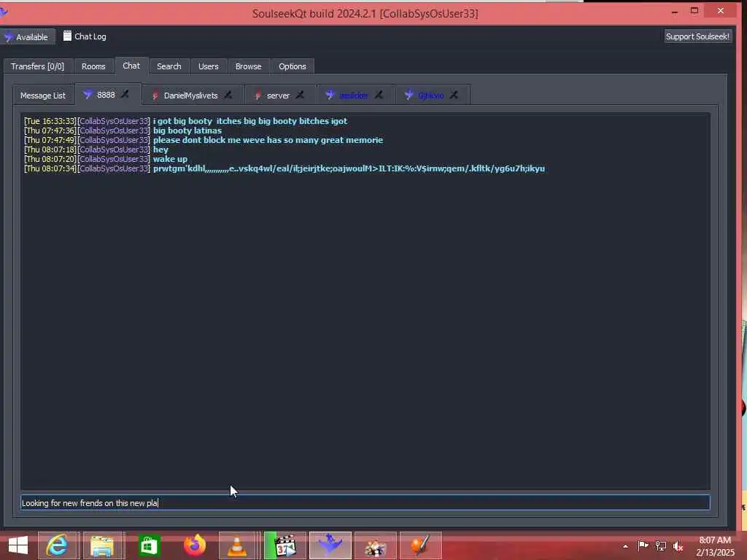
Task: Close the 8888 chat tab
Action: [125, 94]
